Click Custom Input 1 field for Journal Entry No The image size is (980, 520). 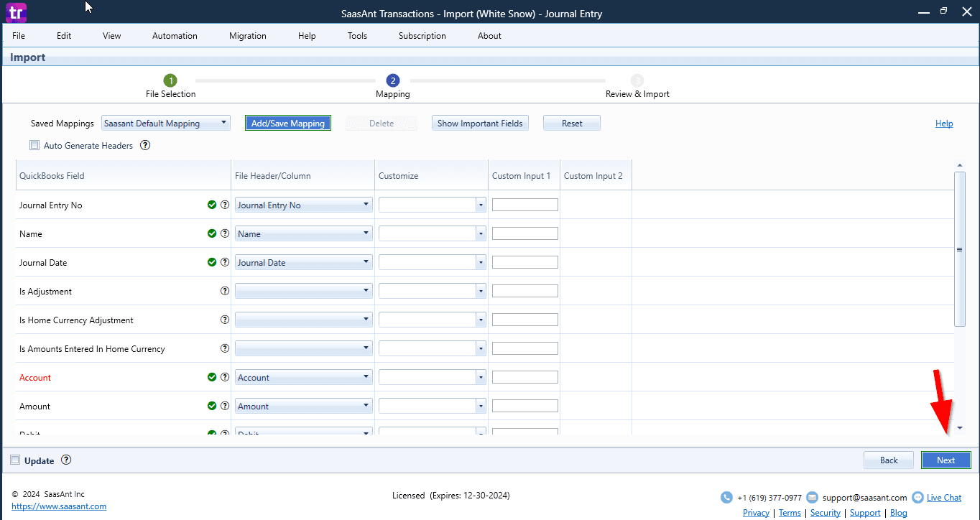pos(525,205)
